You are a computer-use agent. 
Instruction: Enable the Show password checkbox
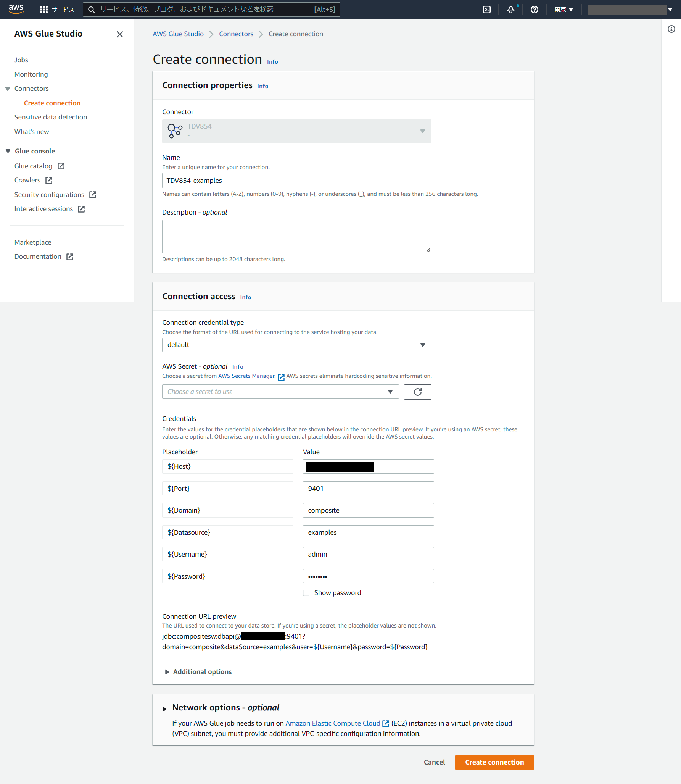click(x=306, y=593)
